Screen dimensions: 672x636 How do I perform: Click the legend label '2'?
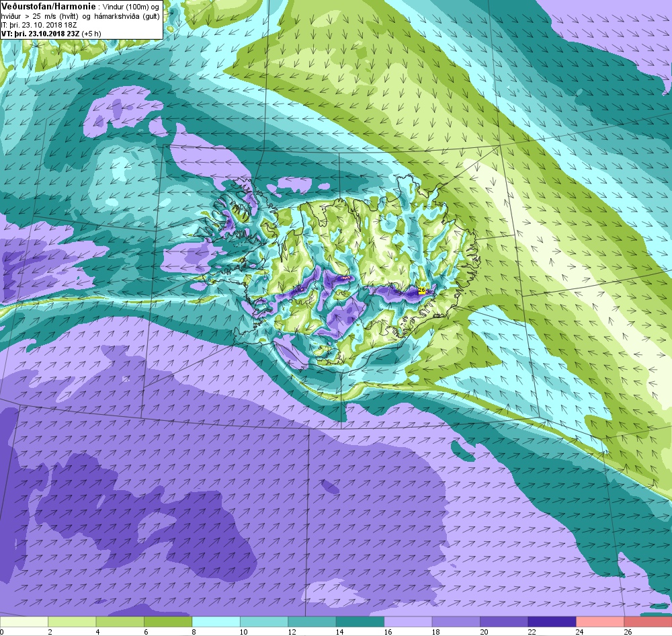tap(50, 632)
